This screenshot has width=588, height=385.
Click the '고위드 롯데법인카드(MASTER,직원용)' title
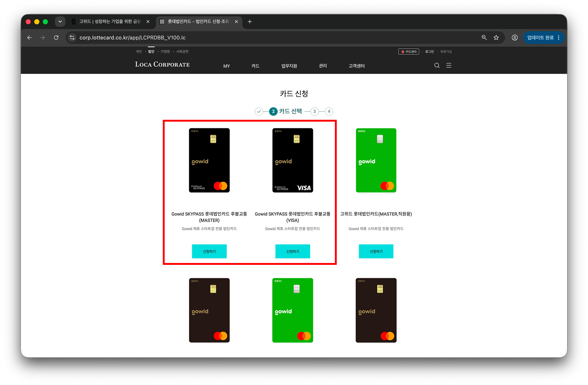tap(376, 214)
